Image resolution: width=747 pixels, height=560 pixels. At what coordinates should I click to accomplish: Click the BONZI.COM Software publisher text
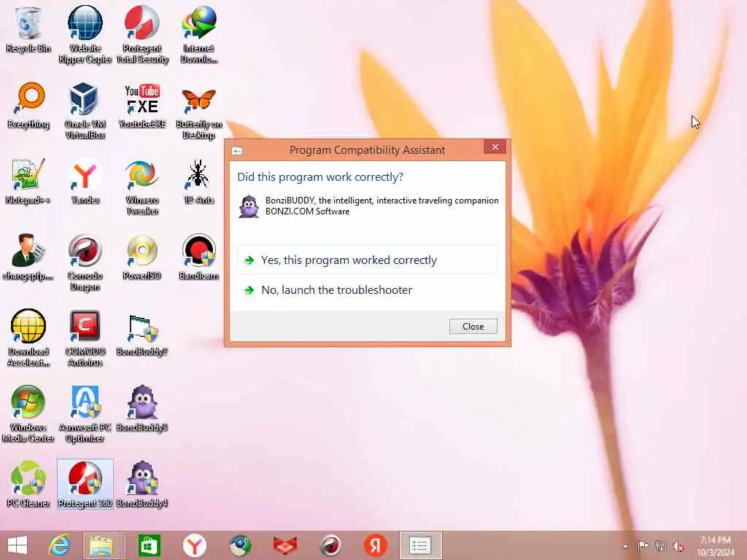(x=307, y=211)
